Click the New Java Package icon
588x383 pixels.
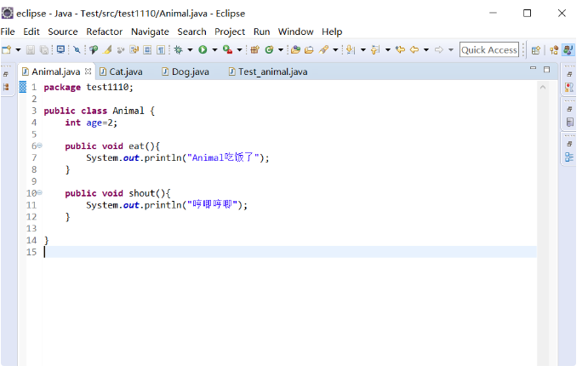click(x=255, y=50)
